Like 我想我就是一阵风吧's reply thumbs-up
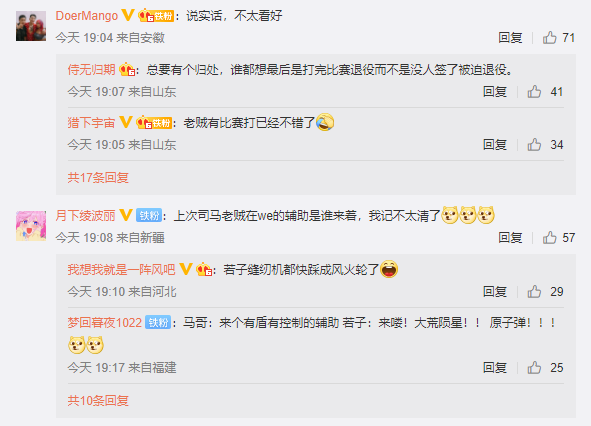This screenshot has width=591, height=426. coord(534,292)
